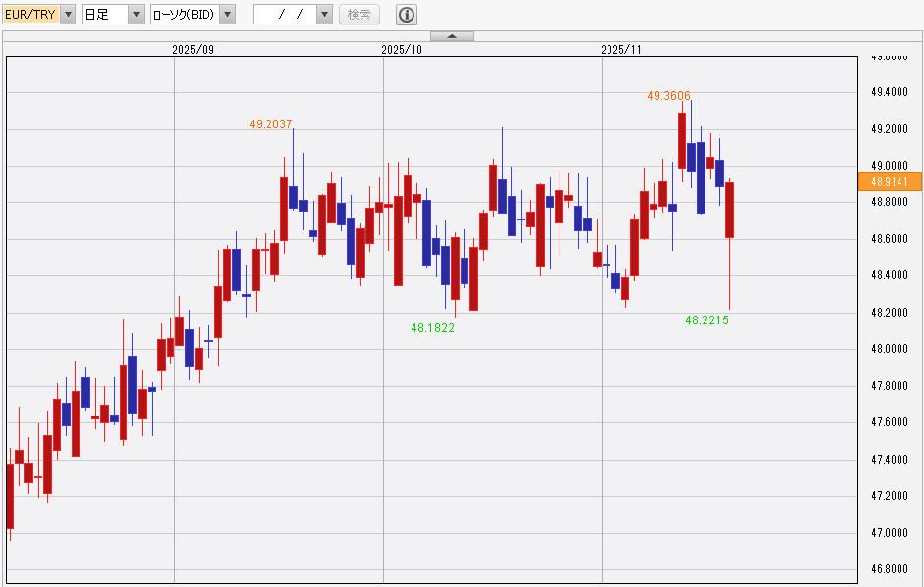Click the 48.6000 price axis label
Screen dimensions: 924x587
point(890,239)
